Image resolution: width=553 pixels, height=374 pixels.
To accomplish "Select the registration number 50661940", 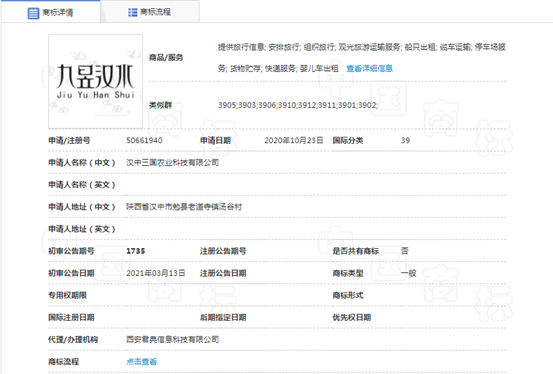I will tap(144, 140).
